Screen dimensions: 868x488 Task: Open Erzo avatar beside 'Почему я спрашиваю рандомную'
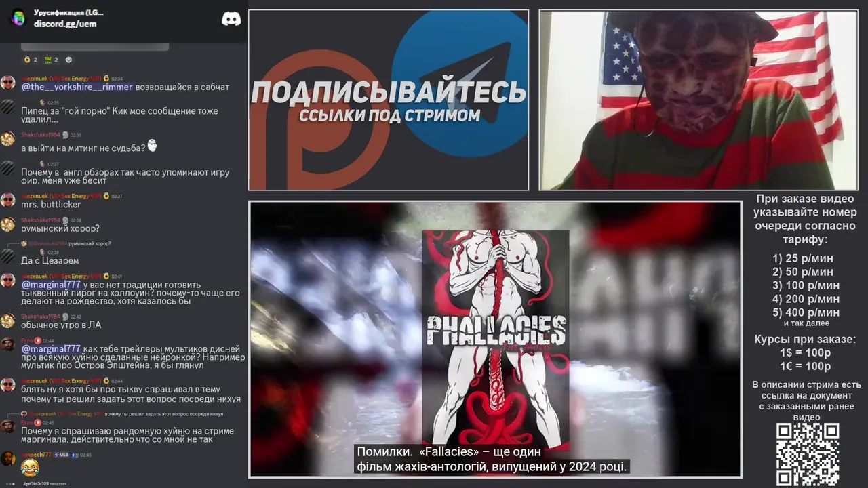(8, 426)
